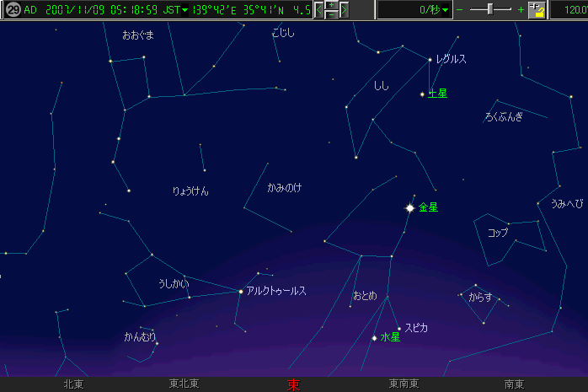This screenshot has width=588, height=392.
Task: Select the 東南東 compass direction
Action: coord(404,384)
